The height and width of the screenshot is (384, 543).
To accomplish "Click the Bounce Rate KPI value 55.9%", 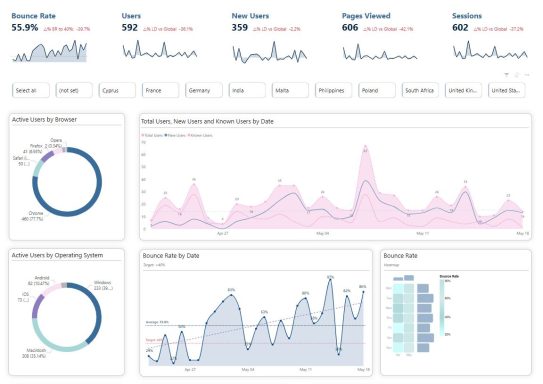I will tap(25, 28).
